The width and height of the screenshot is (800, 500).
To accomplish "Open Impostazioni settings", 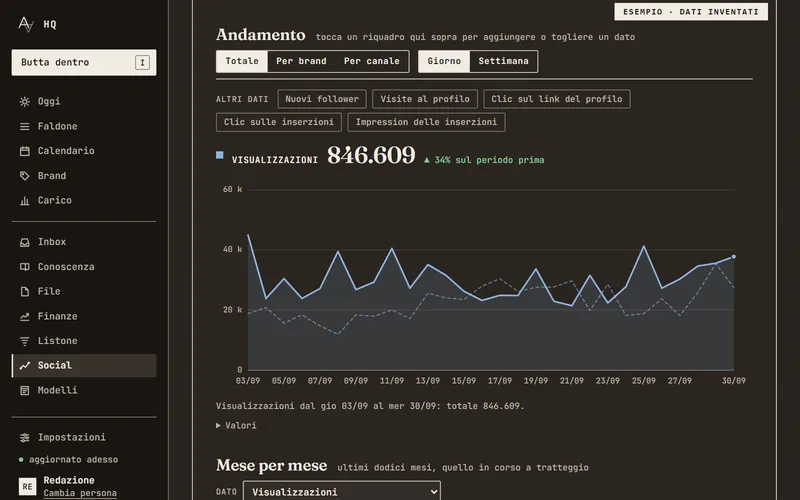I will [84, 438].
